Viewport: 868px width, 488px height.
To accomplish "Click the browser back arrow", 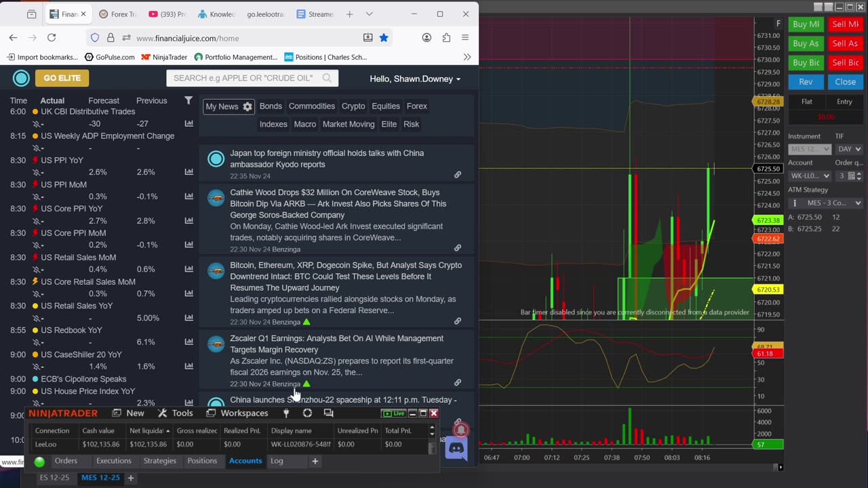I will pyautogui.click(x=13, y=38).
